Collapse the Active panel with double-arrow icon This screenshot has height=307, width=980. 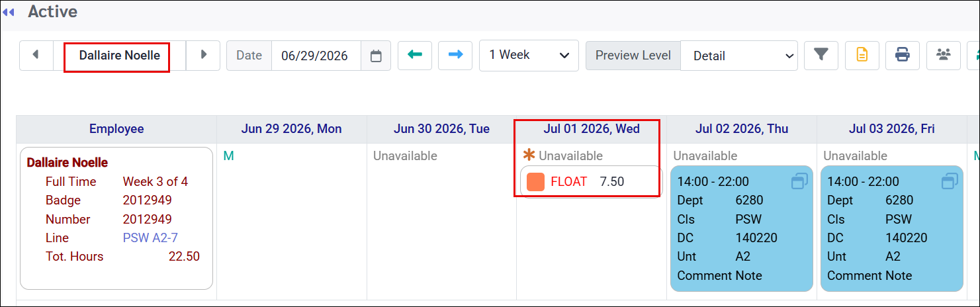(9, 12)
